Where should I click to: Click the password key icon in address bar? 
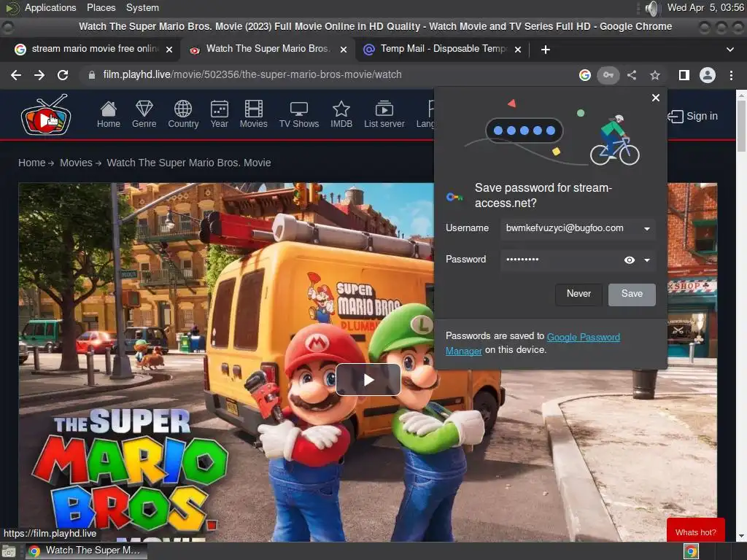[x=608, y=75]
